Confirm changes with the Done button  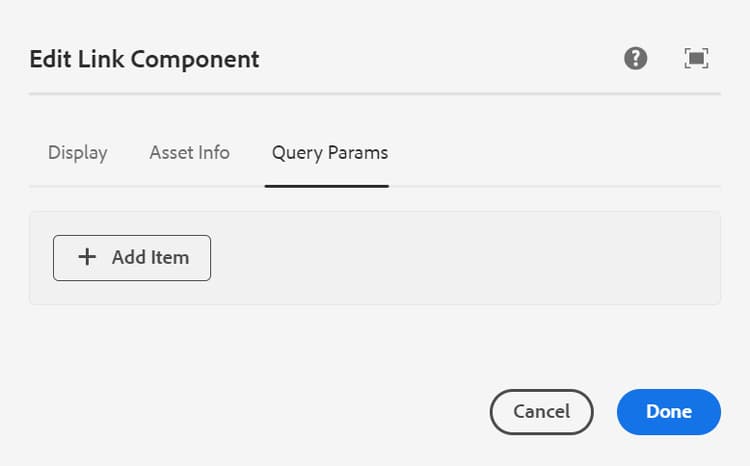tap(669, 411)
